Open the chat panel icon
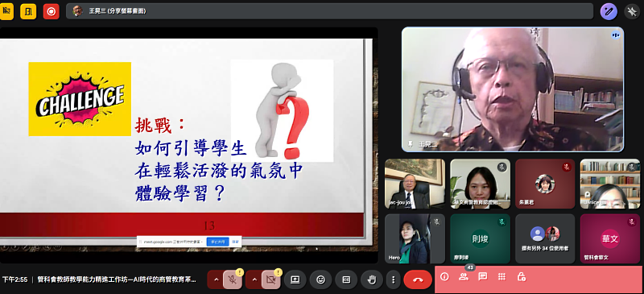644x294 pixels. click(483, 277)
